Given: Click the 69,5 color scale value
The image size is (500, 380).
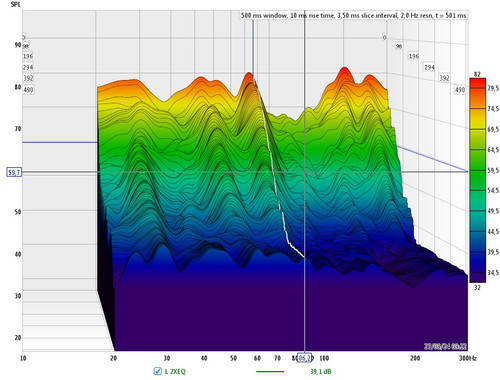Looking at the screenshot, I should (493, 129).
